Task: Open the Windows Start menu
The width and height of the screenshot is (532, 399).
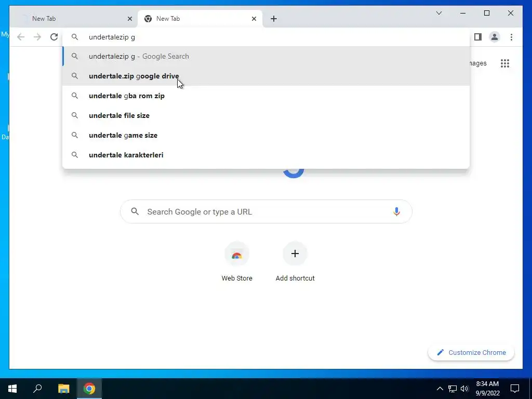Action: point(12,389)
